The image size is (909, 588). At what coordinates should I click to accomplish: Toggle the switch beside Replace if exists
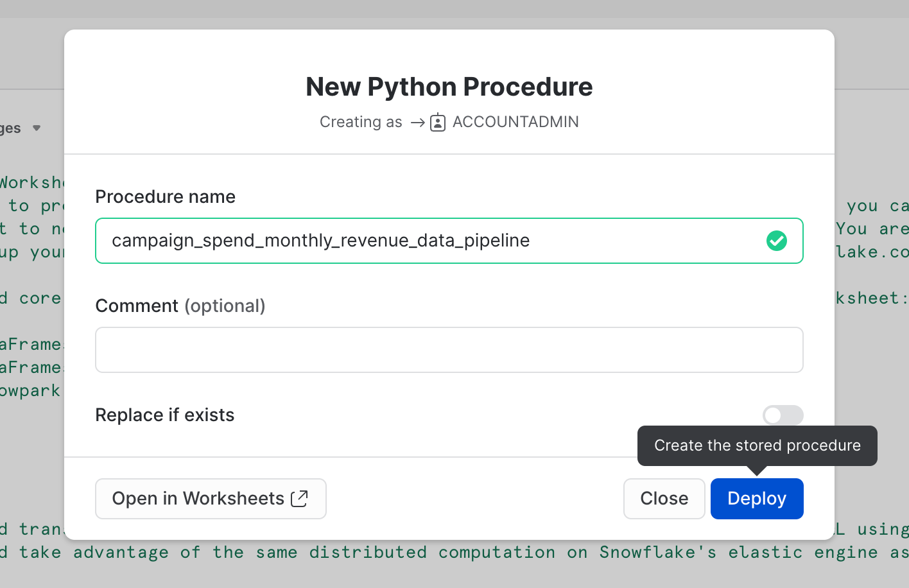point(783,415)
